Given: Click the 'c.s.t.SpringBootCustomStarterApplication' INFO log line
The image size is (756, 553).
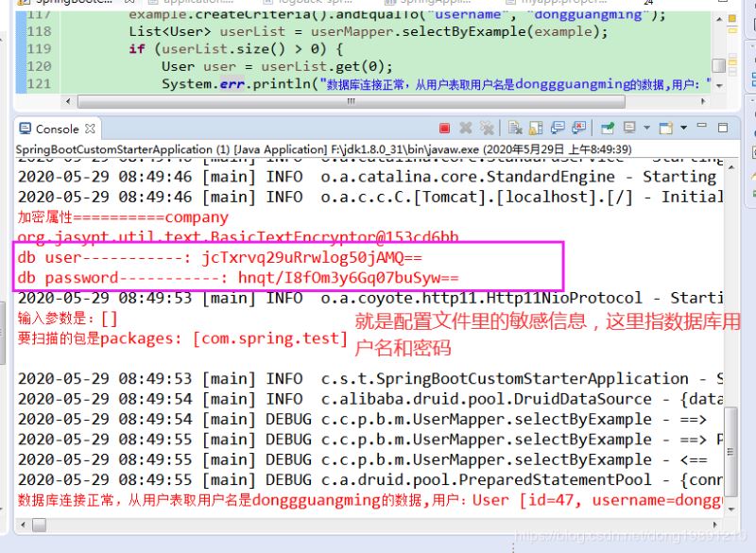Looking at the screenshot, I should click(369, 379).
